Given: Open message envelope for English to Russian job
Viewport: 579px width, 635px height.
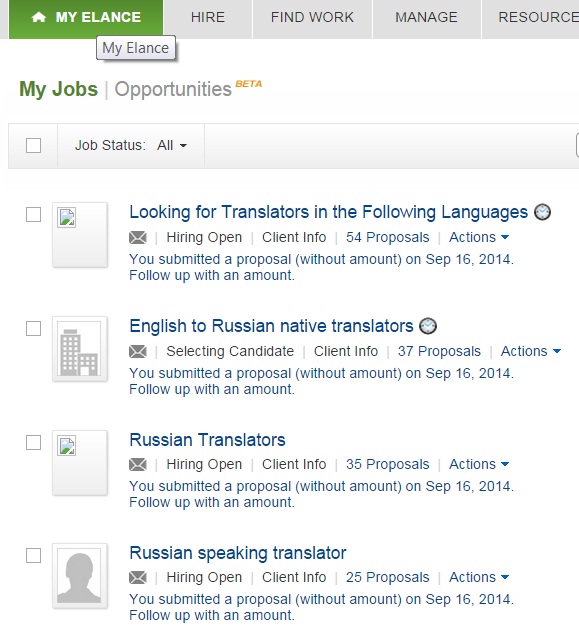Looking at the screenshot, I should pyautogui.click(x=138, y=352).
